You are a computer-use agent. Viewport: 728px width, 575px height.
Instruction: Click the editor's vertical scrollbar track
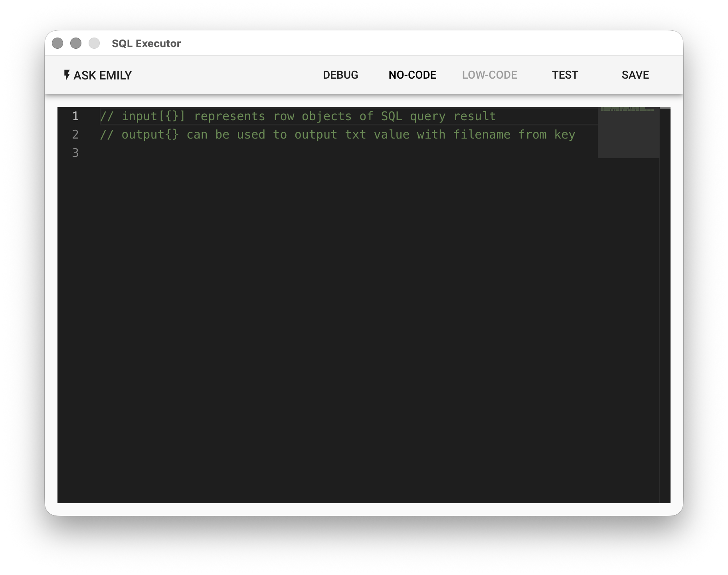665,303
